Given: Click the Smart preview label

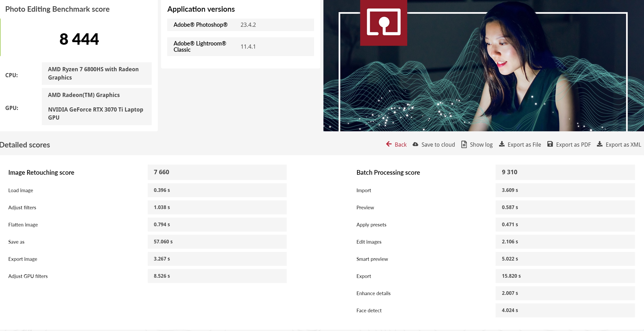Looking at the screenshot, I should click(x=372, y=259).
